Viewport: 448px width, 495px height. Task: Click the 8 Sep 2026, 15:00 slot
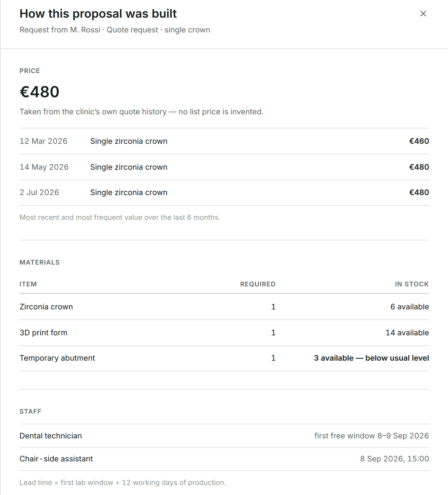point(394,459)
